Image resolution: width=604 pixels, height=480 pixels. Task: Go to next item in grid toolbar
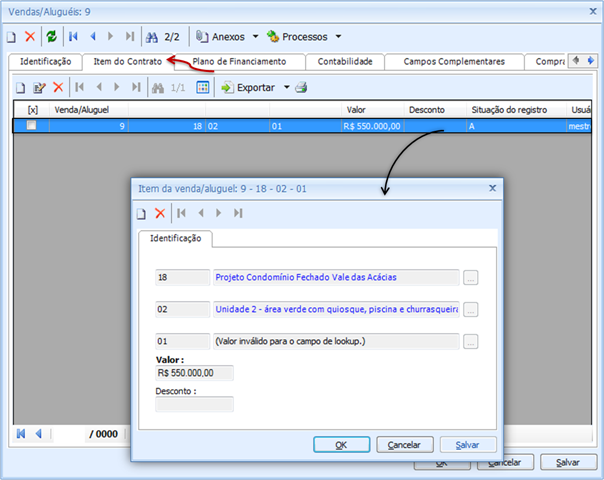pyautogui.click(x=117, y=87)
